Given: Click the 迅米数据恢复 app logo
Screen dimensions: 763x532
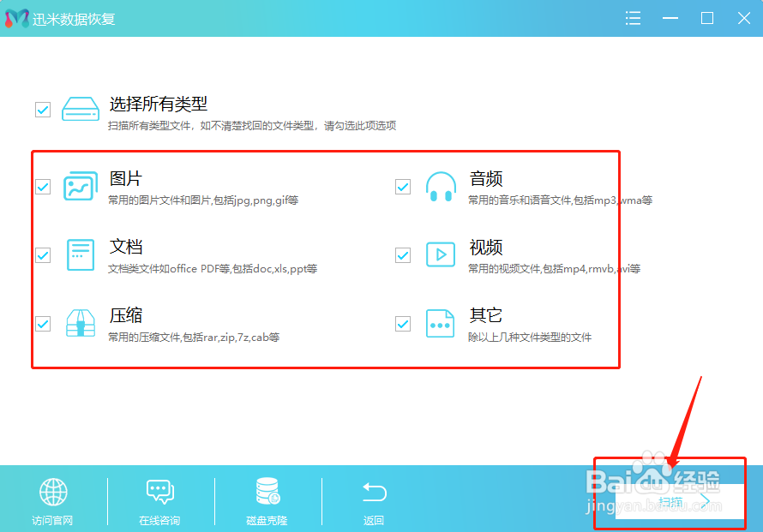Looking at the screenshot, I should click(x=15, y=17).
